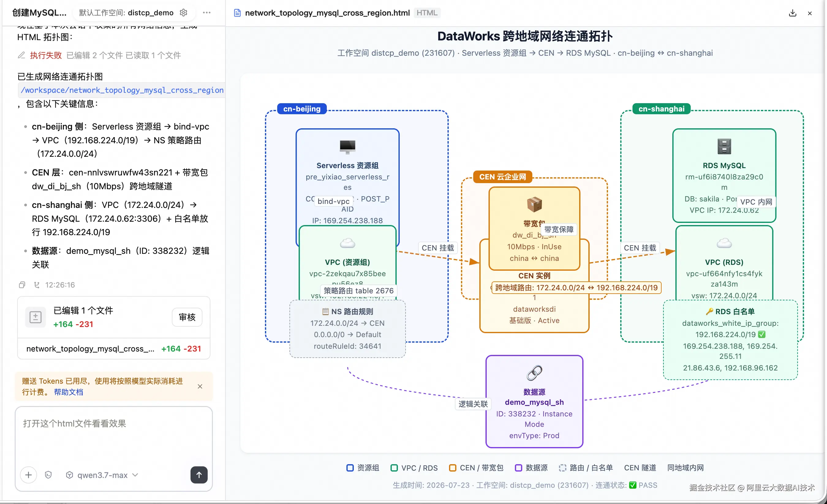The height and width of the screenshot is (504, 827).
Task: Click the HTML file icon in preview header
Action: (x=237, y=13)
